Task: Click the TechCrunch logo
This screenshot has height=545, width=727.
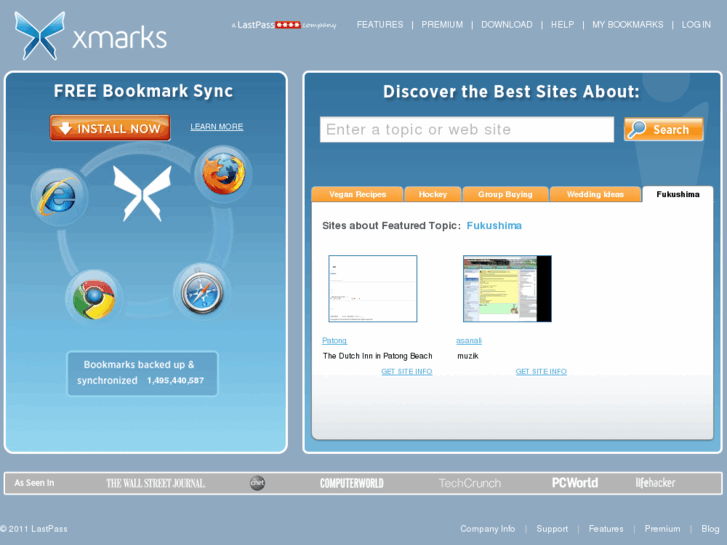Action: (470, 483)
